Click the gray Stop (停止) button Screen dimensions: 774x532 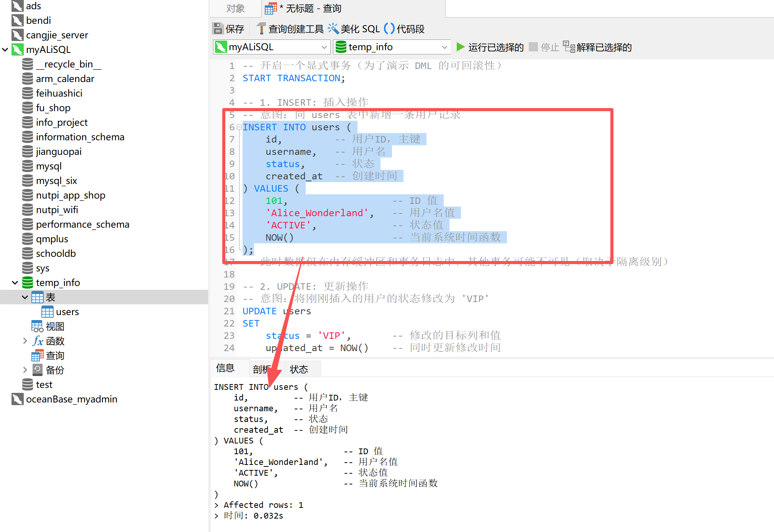point(533,47)
